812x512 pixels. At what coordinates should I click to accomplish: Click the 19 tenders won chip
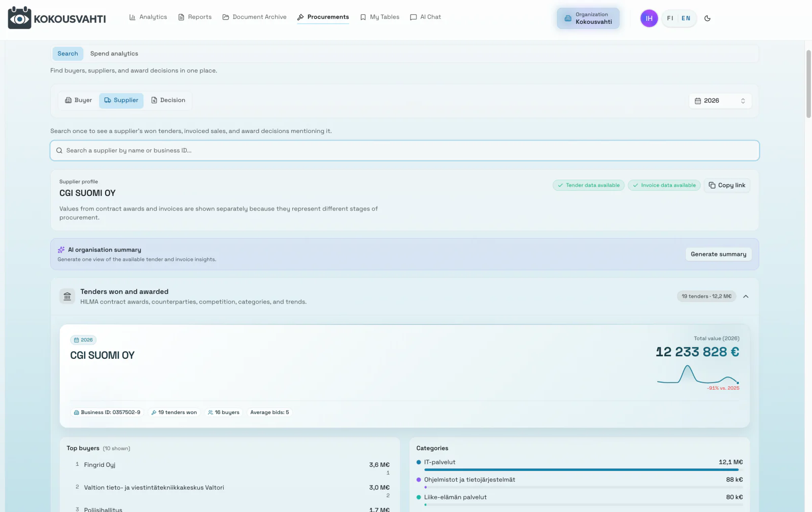174,413
